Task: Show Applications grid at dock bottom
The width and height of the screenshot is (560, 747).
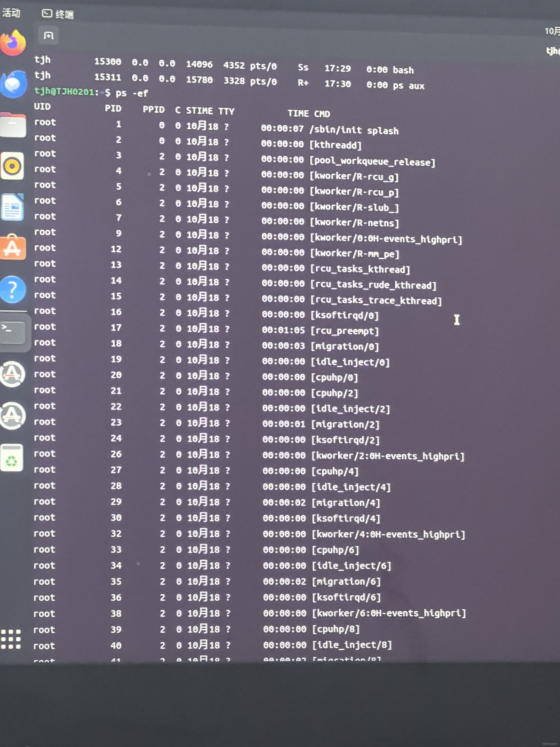Action: point(11,639)
